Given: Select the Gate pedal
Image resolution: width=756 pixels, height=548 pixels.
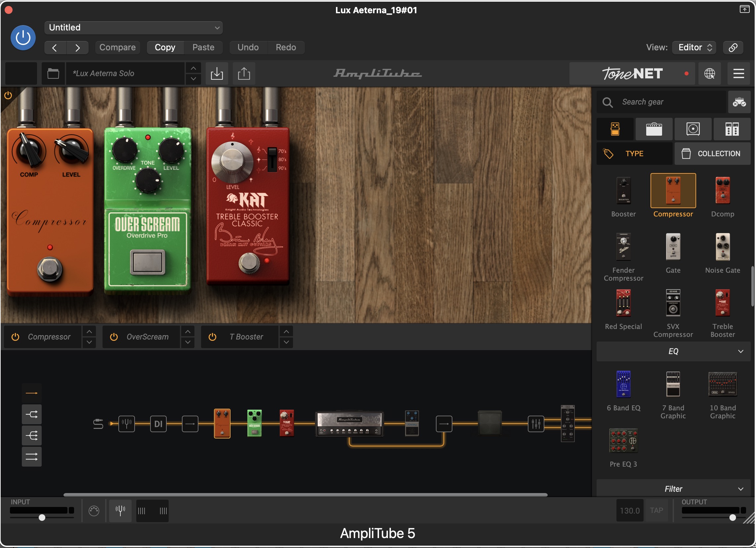Looking at the screenshot, I should coord(673,247).
